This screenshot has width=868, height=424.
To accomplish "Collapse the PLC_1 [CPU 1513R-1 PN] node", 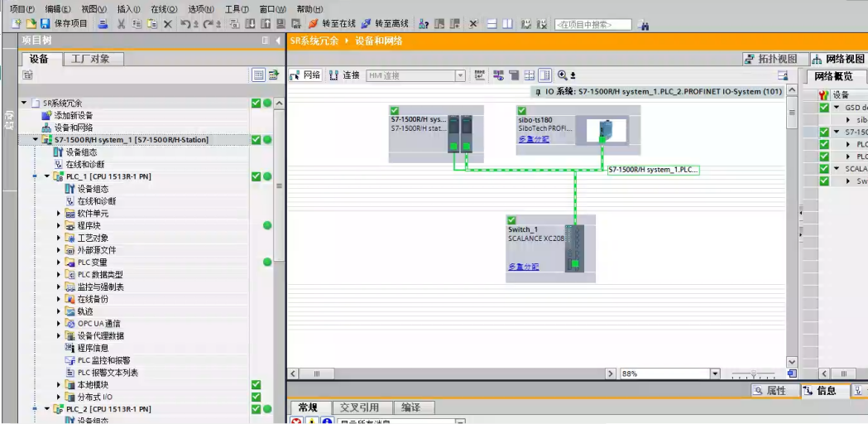I will 47,176.
